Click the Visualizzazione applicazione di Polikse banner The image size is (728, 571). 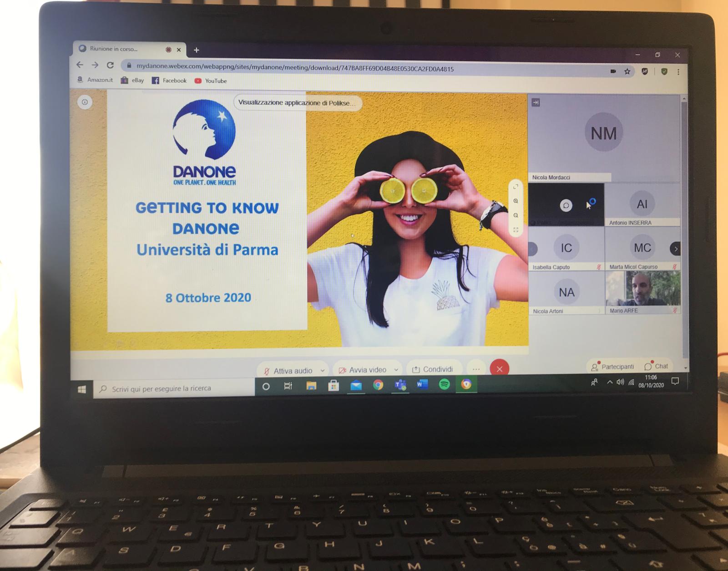pyautogui.click(x=298, y=103)
